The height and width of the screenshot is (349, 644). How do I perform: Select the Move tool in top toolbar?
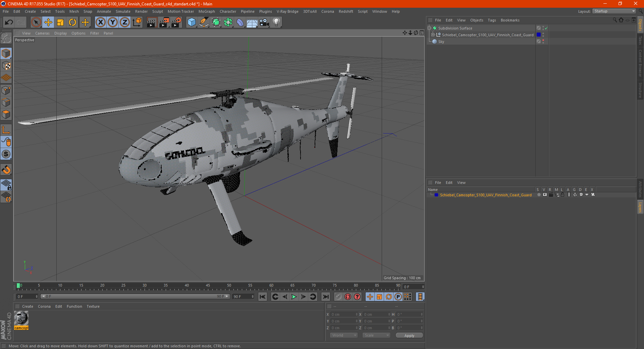(48, 22)
